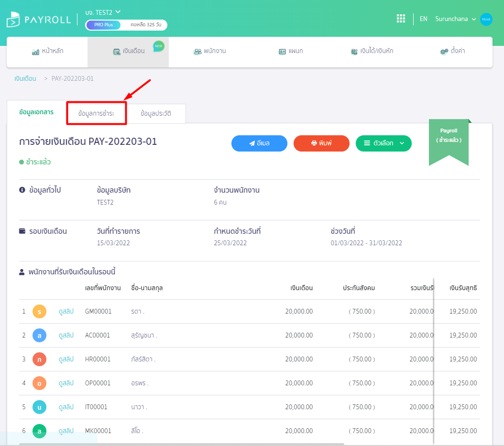Open ดูสลิป link for employee OP00001
Image resolution: width=504 pixels, height=446 pixels.
(x=66, y=383)
